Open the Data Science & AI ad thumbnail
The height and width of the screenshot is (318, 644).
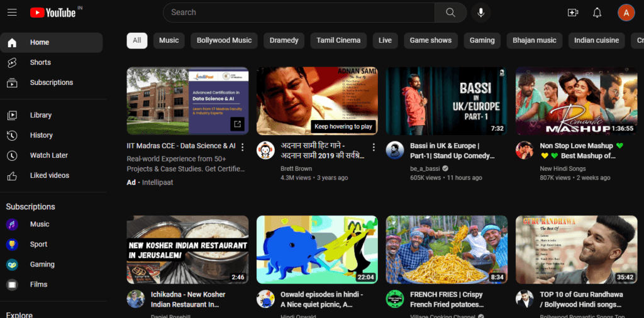click(x=187, y=101)
